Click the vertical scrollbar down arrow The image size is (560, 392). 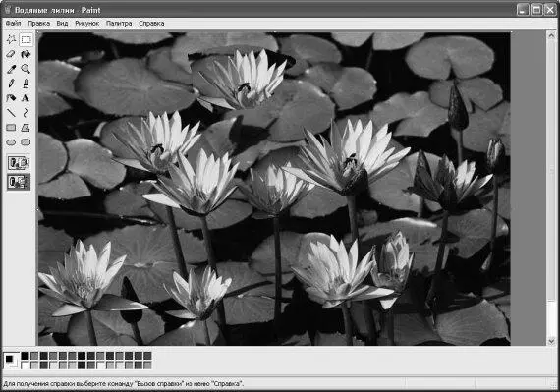[x=551, y=341]
